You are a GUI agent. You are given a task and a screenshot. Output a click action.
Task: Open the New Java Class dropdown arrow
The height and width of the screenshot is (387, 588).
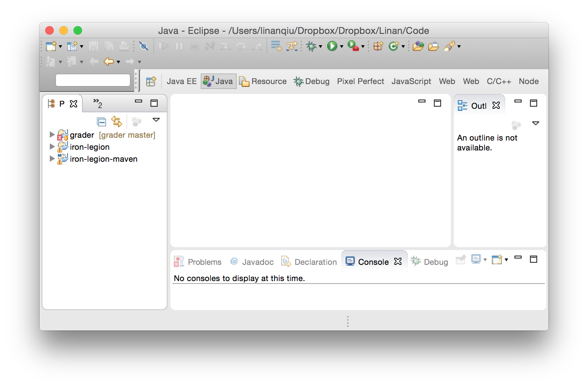click(x=403, y=46)
